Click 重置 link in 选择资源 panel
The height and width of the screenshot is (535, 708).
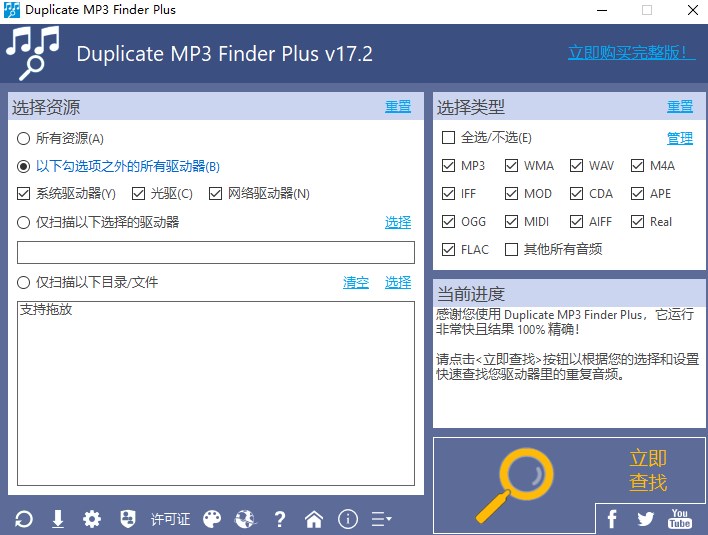tap(398, 107)
